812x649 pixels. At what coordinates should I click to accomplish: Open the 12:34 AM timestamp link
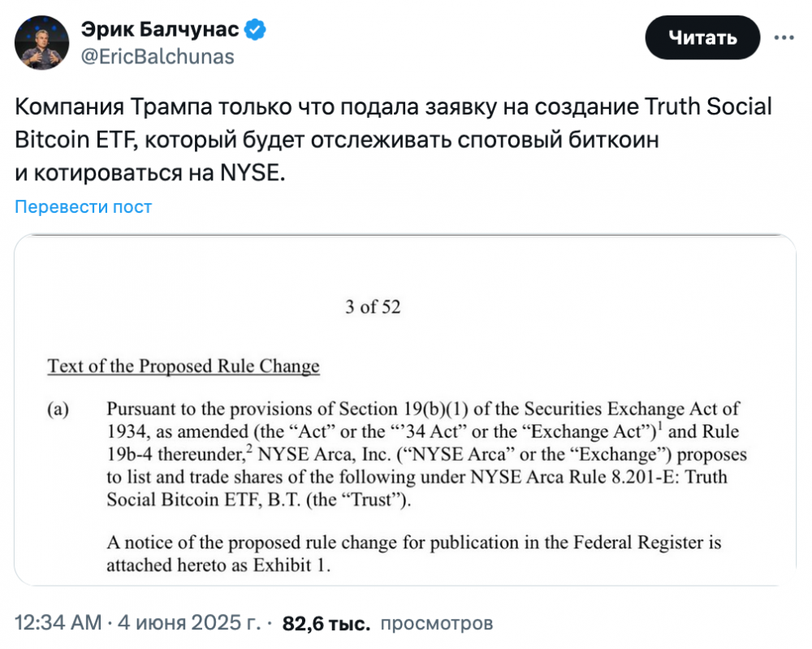coord(58,622)
